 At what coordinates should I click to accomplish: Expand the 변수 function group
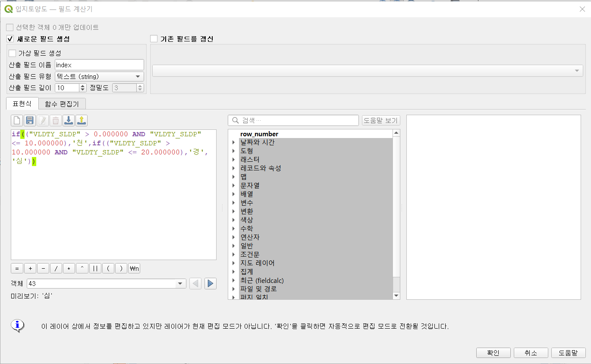click(x=234, y=203)
